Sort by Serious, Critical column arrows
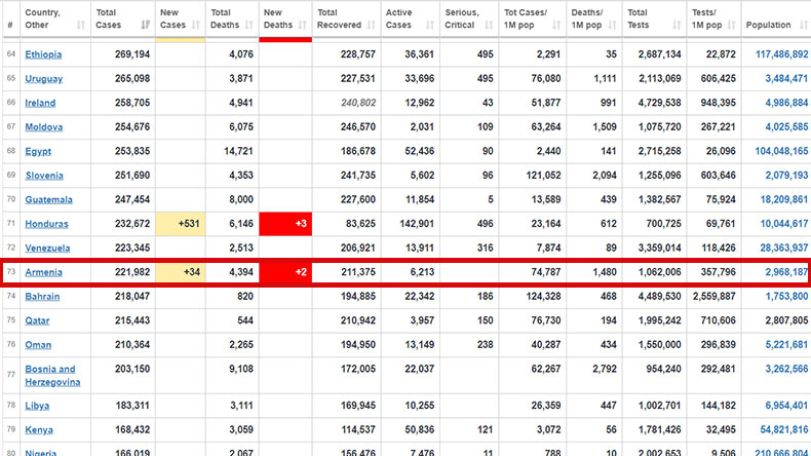 pos(489,25)
